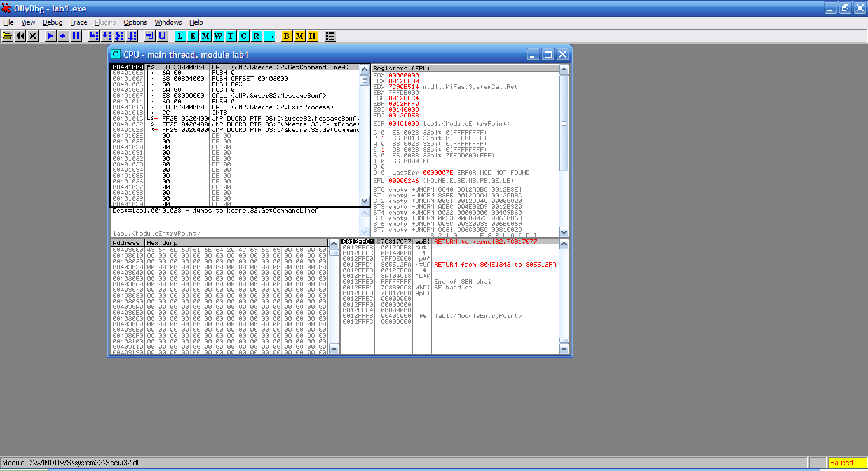The width and height of the screenshot is (868, 471).
Task: Pause execution with the pause icon
Action: [x=76, y=36]
